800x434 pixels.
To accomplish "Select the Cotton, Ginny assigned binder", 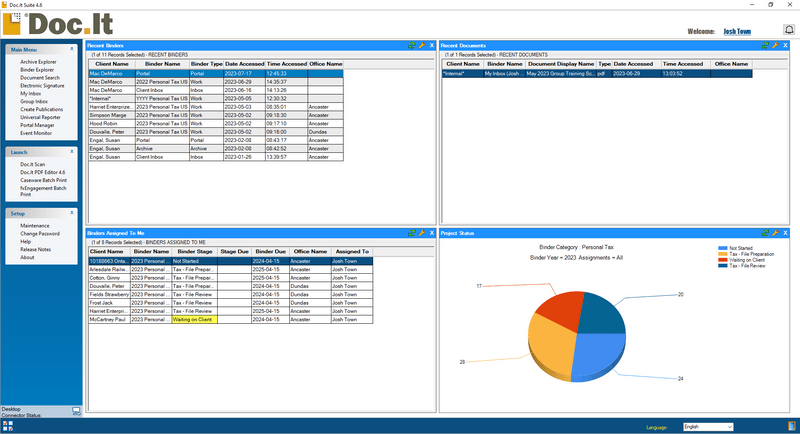I will [x=231, y=278].
